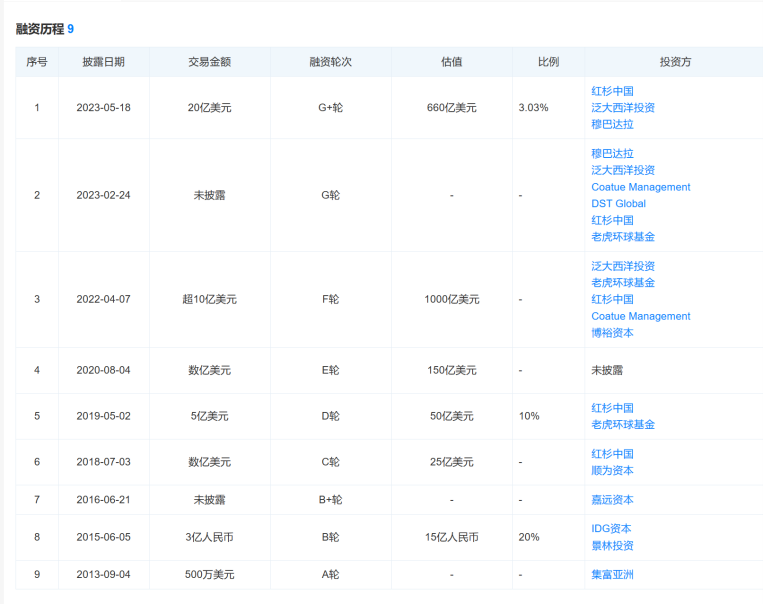Image resolution: width=763 pixels, height=604 pixels.
Task: Select the 15亿人民币 valuation cell
Action: (452, 537)
